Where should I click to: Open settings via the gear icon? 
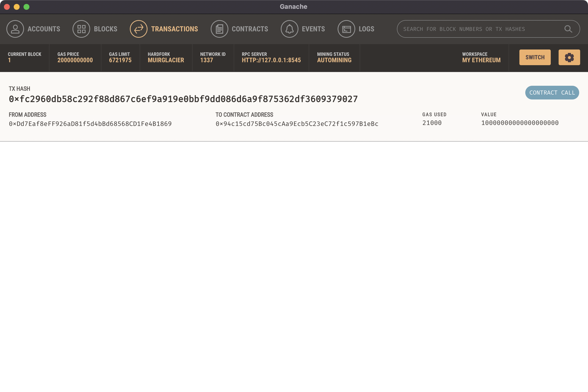[569, 57]
